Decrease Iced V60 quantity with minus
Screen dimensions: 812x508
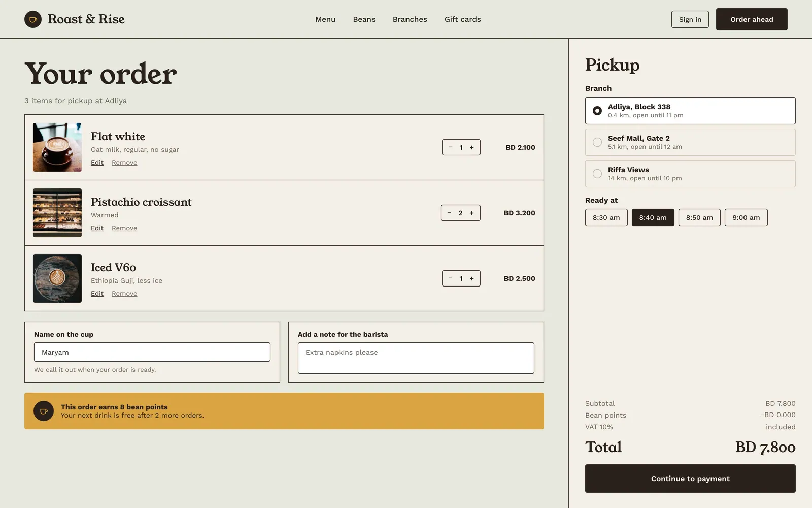[450, 278]
